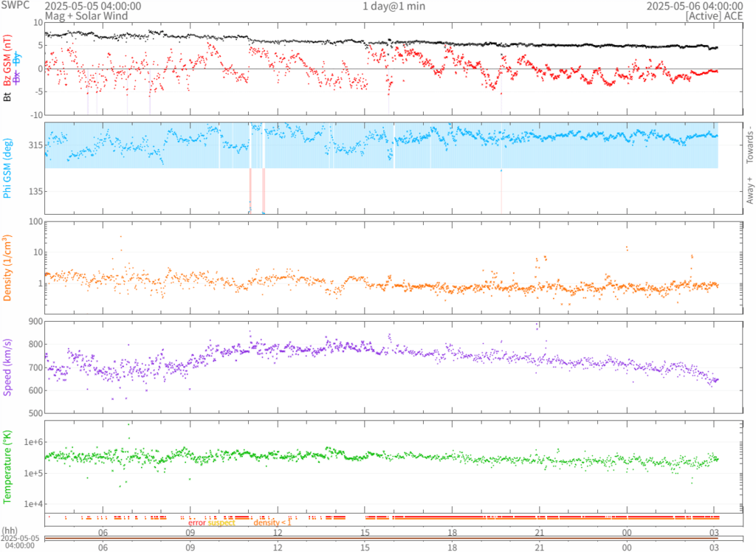Click the Phi GSM (deg) axis label

pyautogui.click(x=7, y=169)
